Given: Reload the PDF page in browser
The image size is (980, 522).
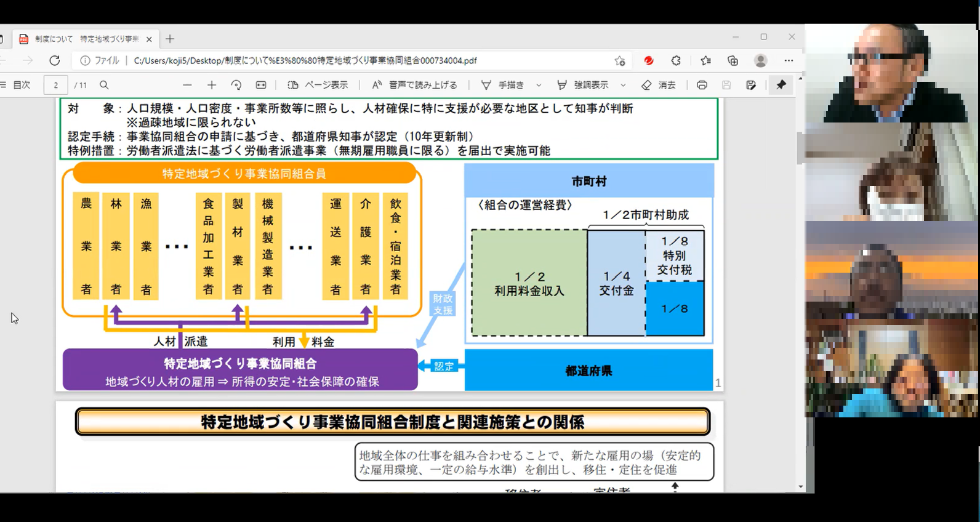Looking at the screenshot, I should tap(55, 60).
